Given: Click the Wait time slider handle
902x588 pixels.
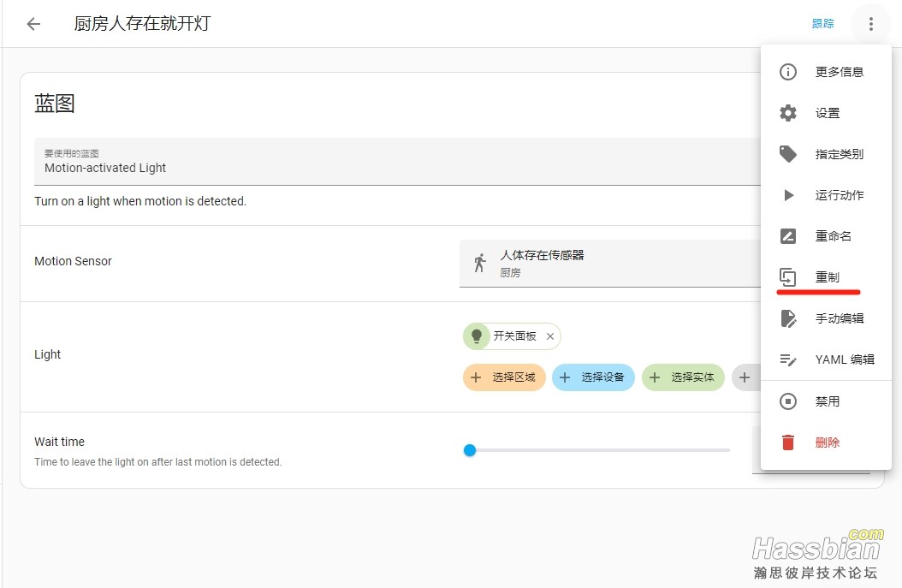Looking at the screenshot, I should 470,450.
